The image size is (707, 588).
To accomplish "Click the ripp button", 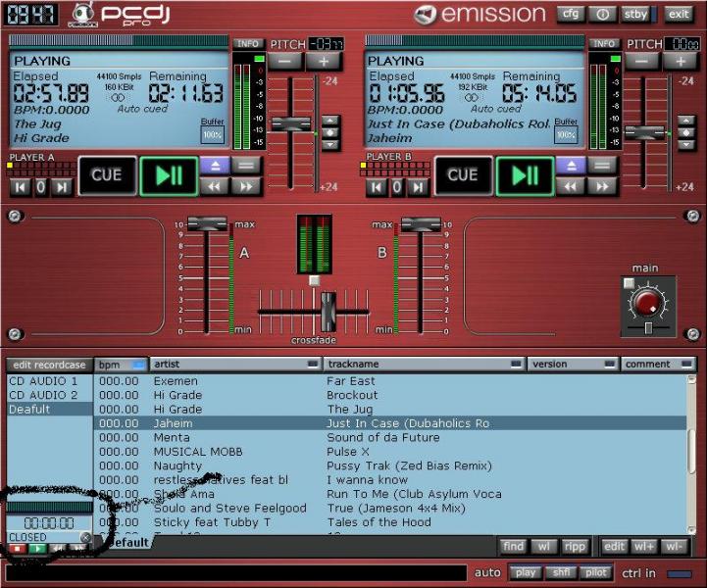I will (x=575, y=547).
